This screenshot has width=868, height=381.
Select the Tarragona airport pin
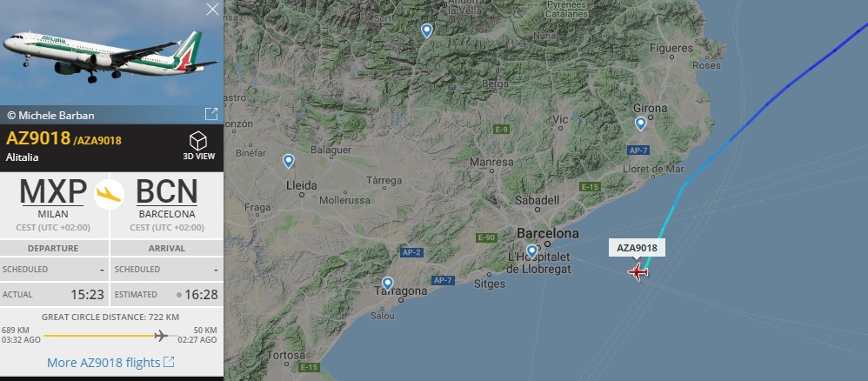tap(388, 284)
